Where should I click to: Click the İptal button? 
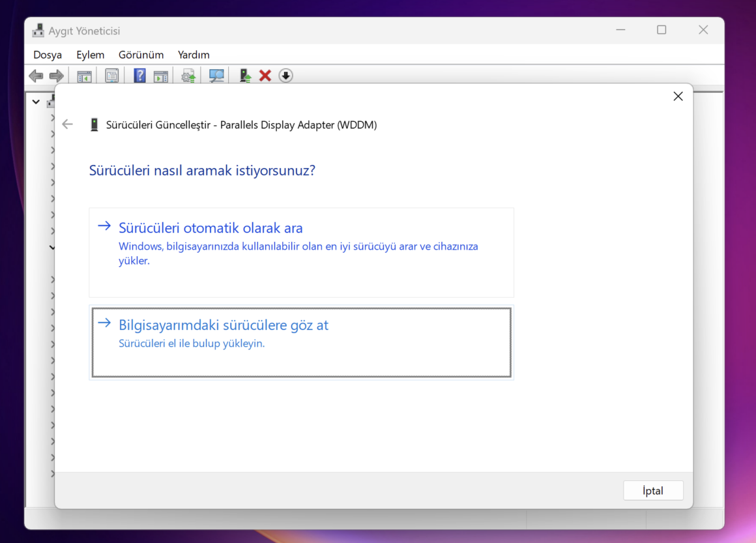tap(653, 490)
